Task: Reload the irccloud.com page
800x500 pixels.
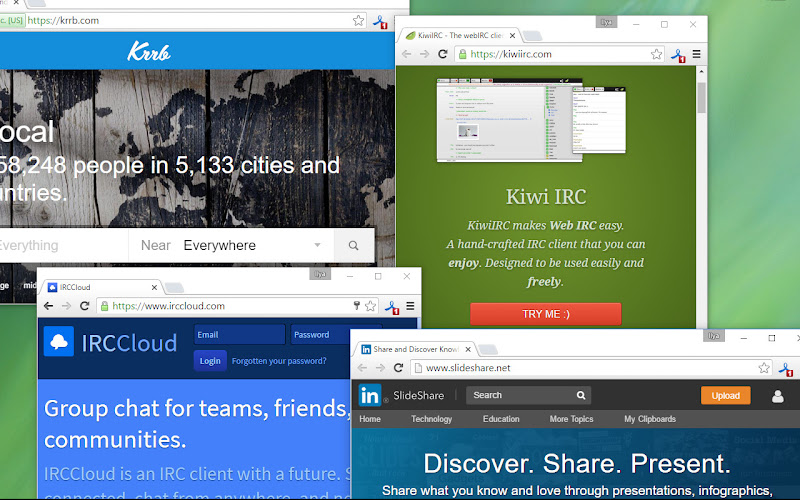Action: 85,306
